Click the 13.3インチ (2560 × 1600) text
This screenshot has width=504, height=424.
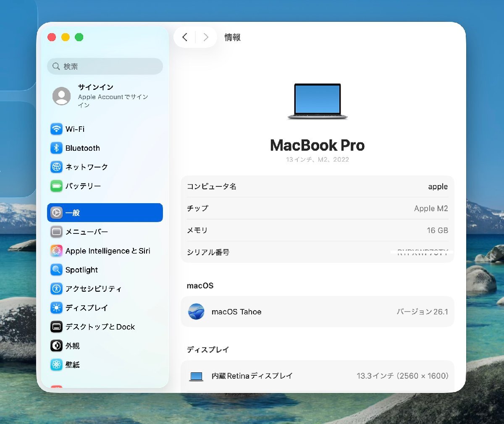402,376
